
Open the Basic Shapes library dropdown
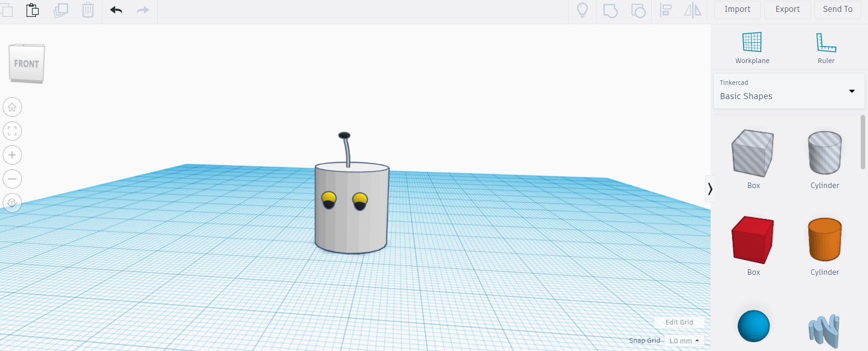tap(789, 91)
